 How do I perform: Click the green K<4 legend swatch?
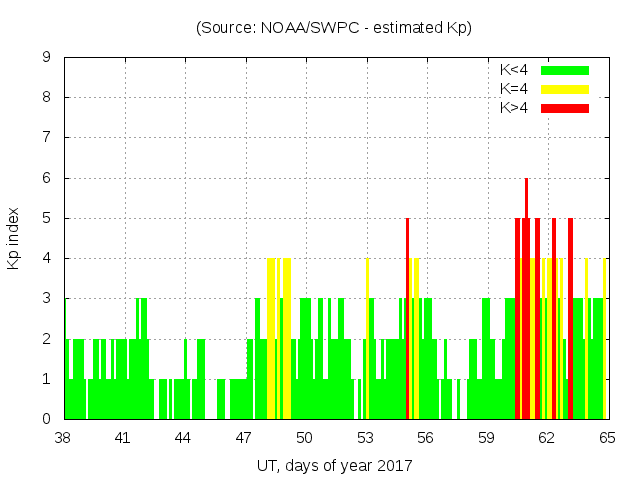pyautogui.click(x=565, y=70)
